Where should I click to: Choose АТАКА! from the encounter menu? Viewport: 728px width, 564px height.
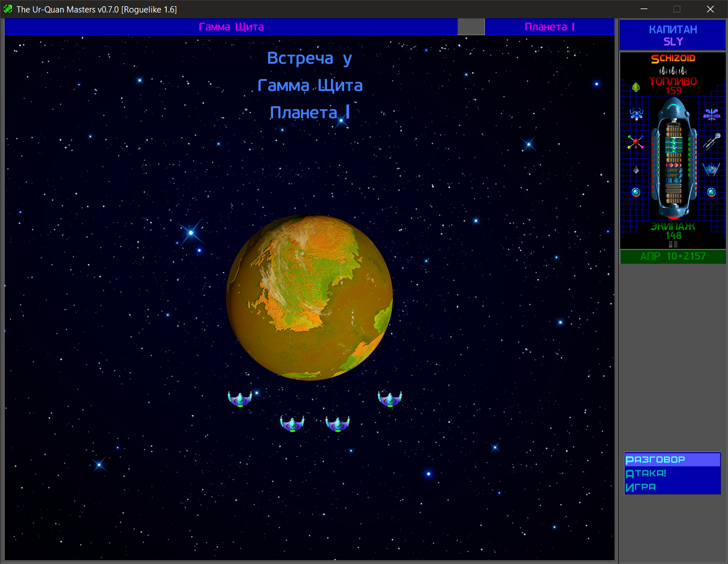(x=672, y=473)
